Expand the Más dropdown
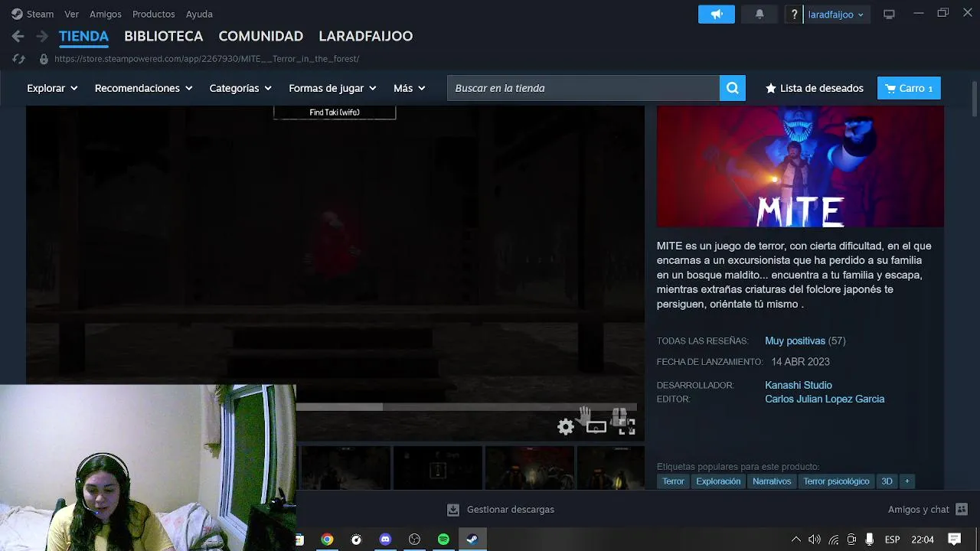Viewport: 980px width, 551px height. tap(409, 88)
